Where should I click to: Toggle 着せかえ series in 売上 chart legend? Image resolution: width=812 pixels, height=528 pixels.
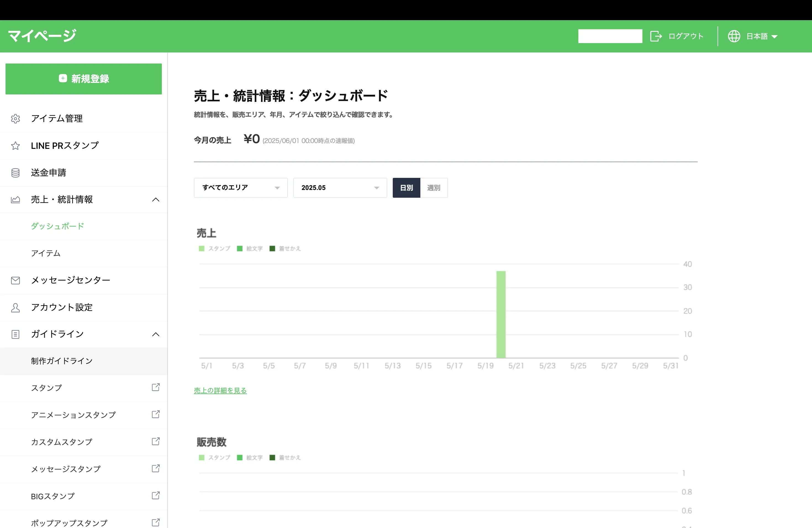pos(285,248)
